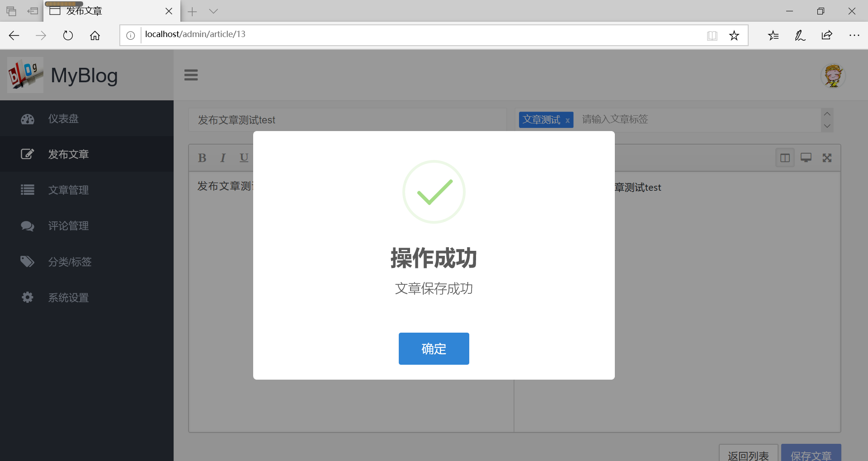This screenshot has height=461, width=868.
Task: Close the 发布文章 browser tab
Action: coord(169,11)
